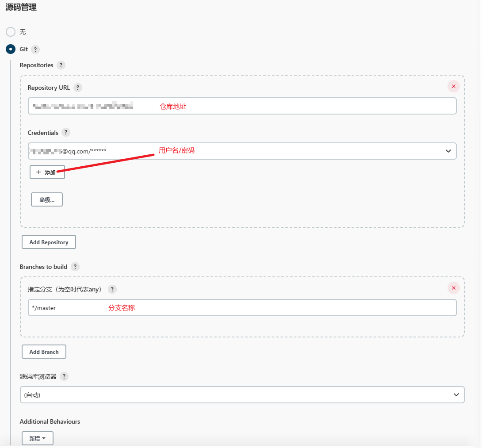Delete the repository with red X

[453, 86]
